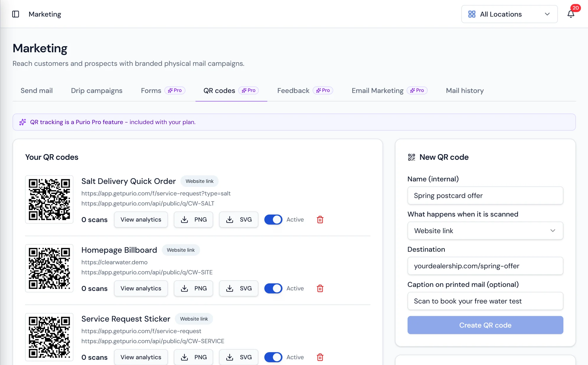Open the CW-SALT public QR link
This screenshot has width=588, height=365.
(148, 203)
